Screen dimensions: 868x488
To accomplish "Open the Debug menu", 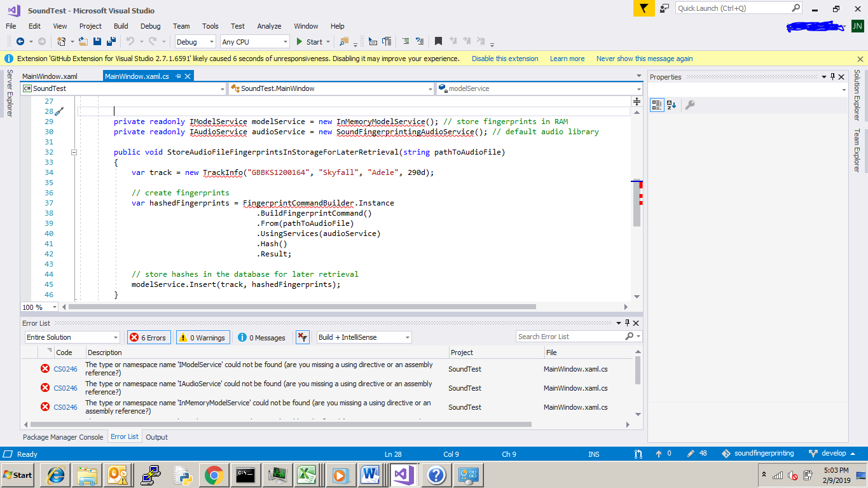I will pyautogui.click(x=150, y=26).
